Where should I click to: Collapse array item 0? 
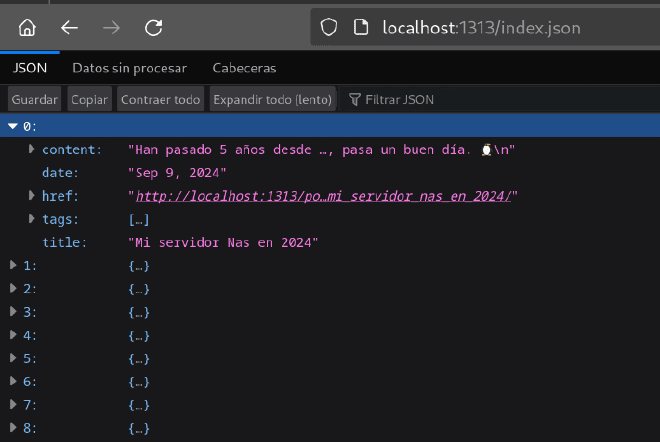pyautogui.click(x=13, y=126)
